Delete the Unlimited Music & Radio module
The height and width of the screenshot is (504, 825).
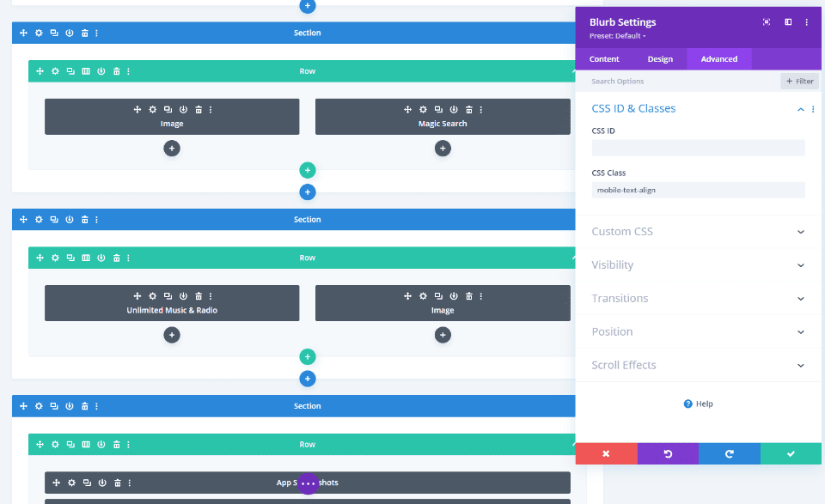click(x=199, y=296)
